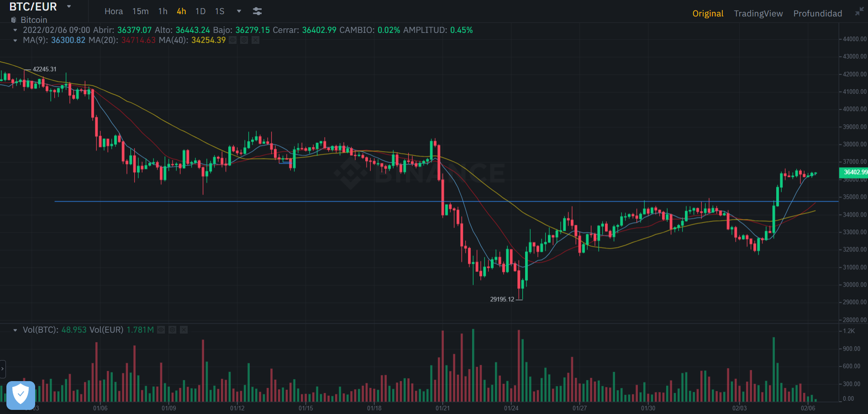This screenshot has width=868, height=414.
Task: Switch to the Profundidad tab
Action: click(x=817, y=13)
